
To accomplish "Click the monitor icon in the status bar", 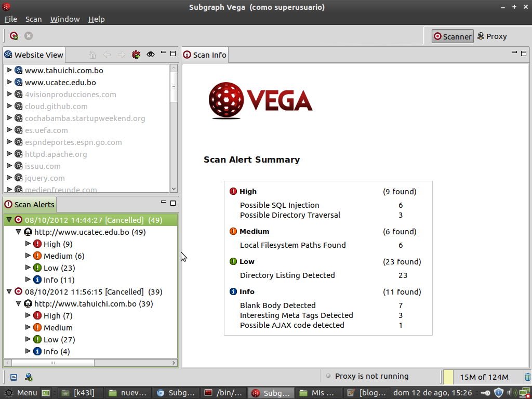I will (14, 377).
